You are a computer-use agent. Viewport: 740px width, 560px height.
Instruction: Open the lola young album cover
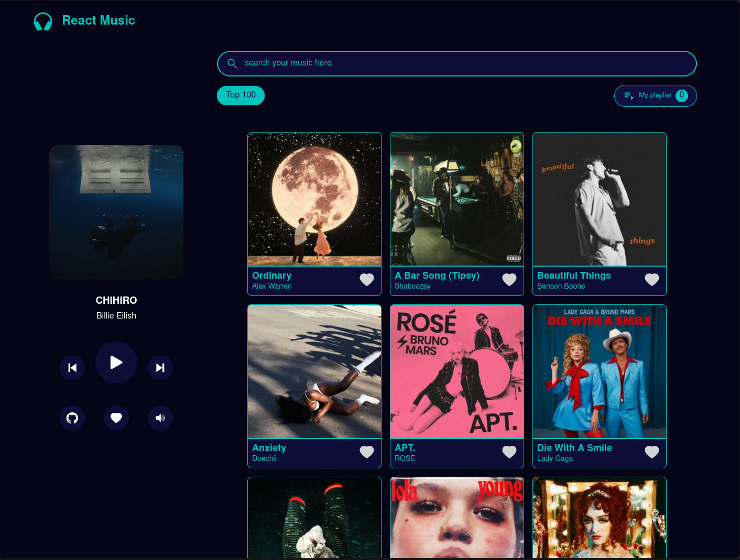457,518
